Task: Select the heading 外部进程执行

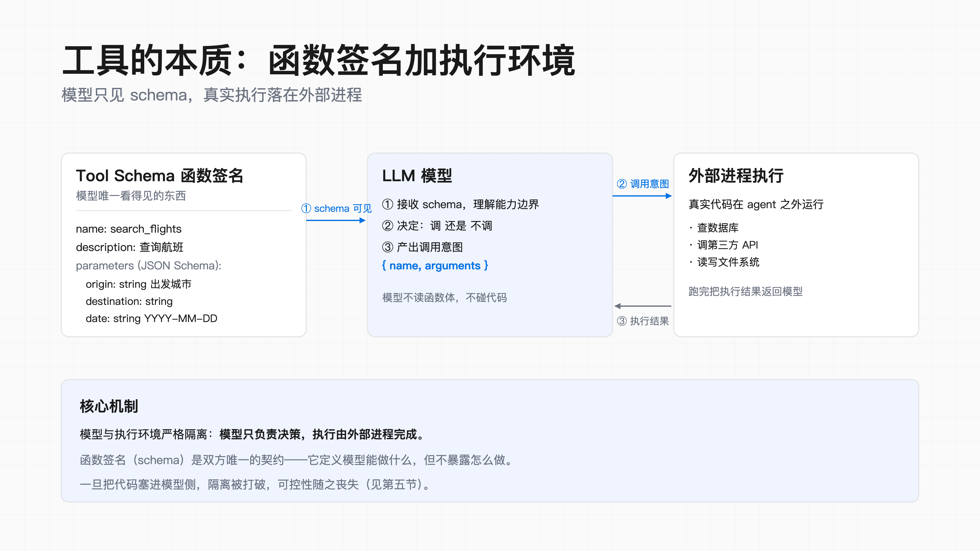Action: coord(736,176)
